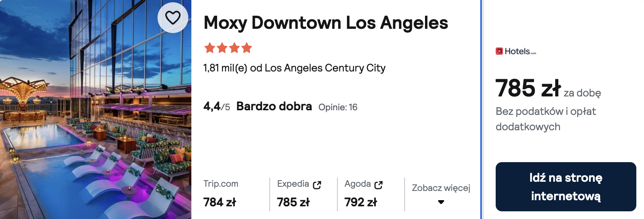This screenshot has width=644, height=219.
Task: Open the Moxy Downtown Los Angeles title
Action: pos(326,23)
